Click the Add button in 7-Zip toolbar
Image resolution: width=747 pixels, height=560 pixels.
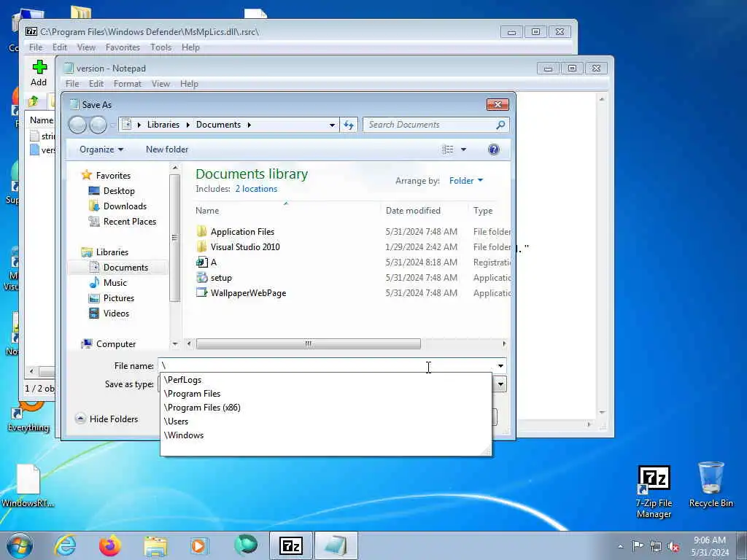[39, 73]
